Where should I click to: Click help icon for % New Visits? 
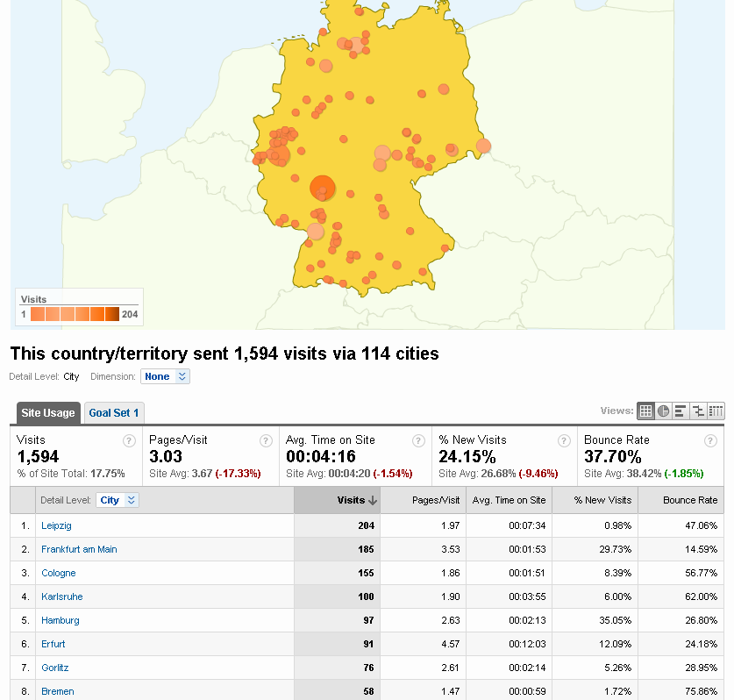pos(562,440)
